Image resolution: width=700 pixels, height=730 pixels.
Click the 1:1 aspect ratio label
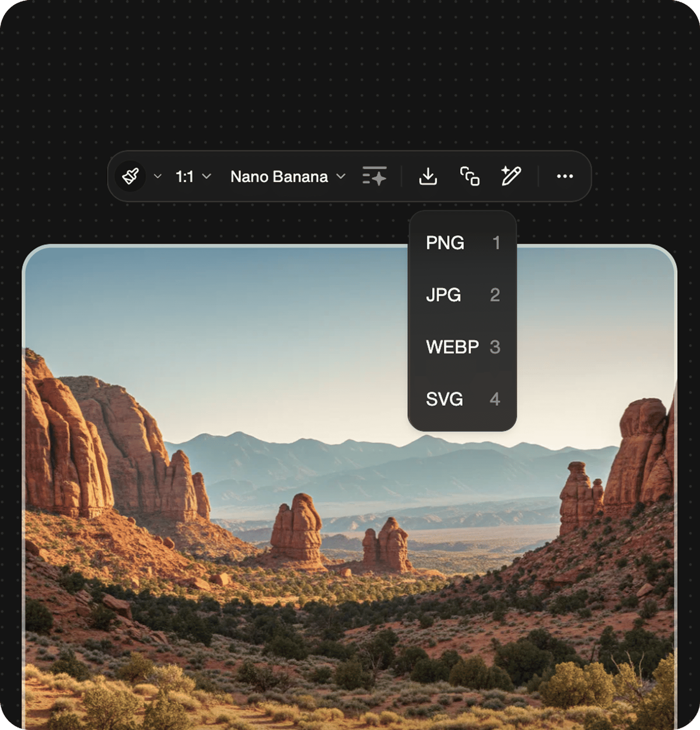click(185, 177)
